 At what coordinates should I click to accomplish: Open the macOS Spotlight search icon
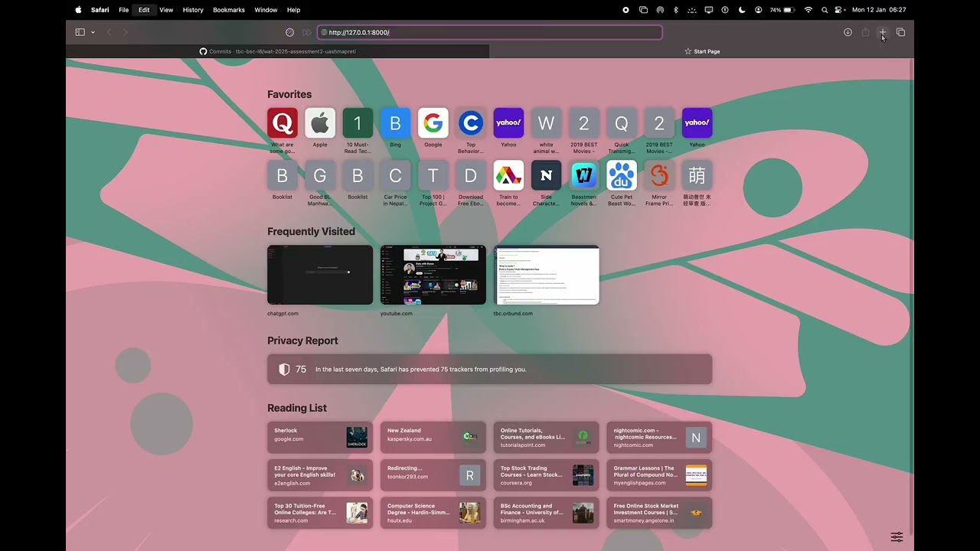click(x=825, y=10)
